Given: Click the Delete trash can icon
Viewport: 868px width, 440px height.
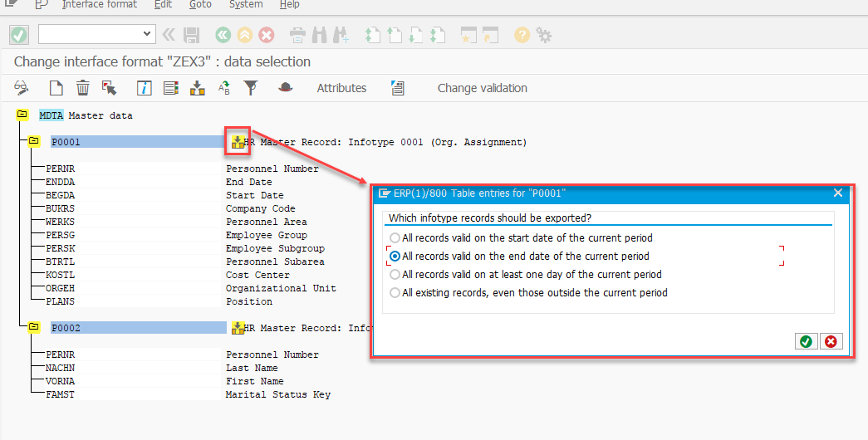Looking at the screenshot, I should [x=82, y=87].
